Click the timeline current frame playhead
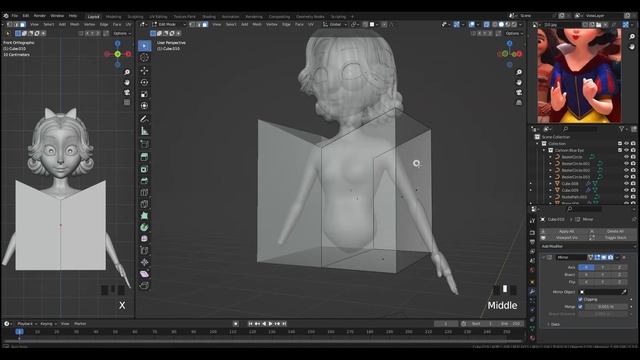The width and height of the screenshot is (640, 360). [20, 332]
